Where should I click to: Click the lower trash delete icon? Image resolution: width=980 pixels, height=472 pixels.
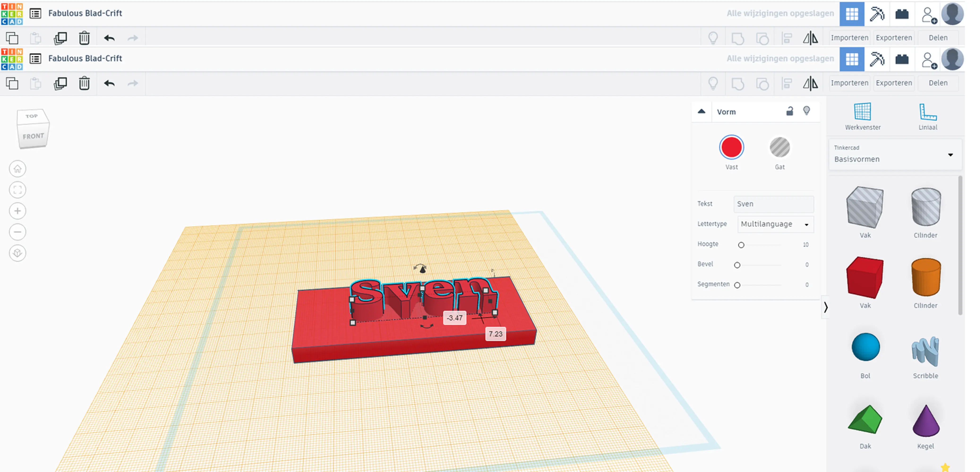(84, 83)
